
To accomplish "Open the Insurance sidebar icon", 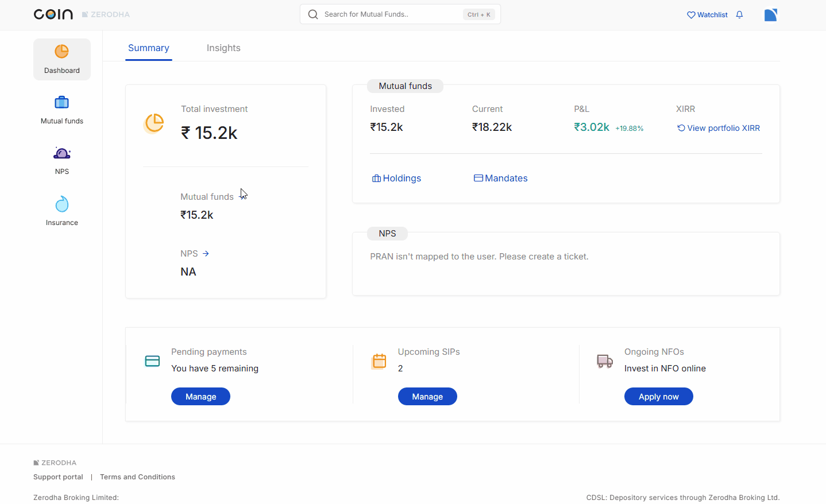I will click(x=61, y=204).
